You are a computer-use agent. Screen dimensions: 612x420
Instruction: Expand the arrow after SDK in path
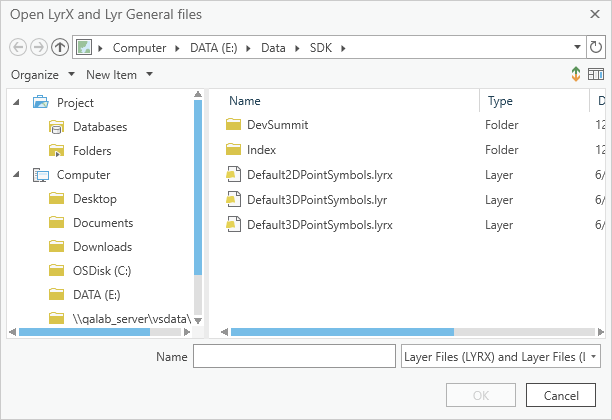(x=343, y=48)
